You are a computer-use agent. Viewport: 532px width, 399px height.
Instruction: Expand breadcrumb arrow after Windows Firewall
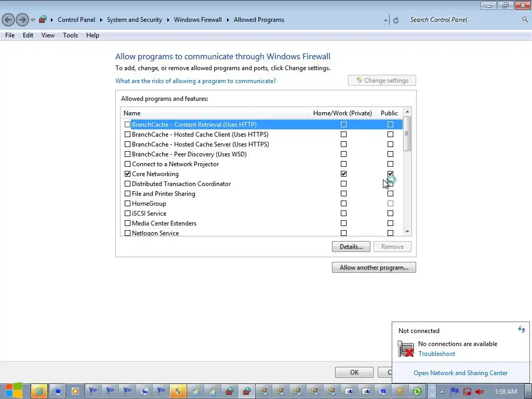point(228,20)
